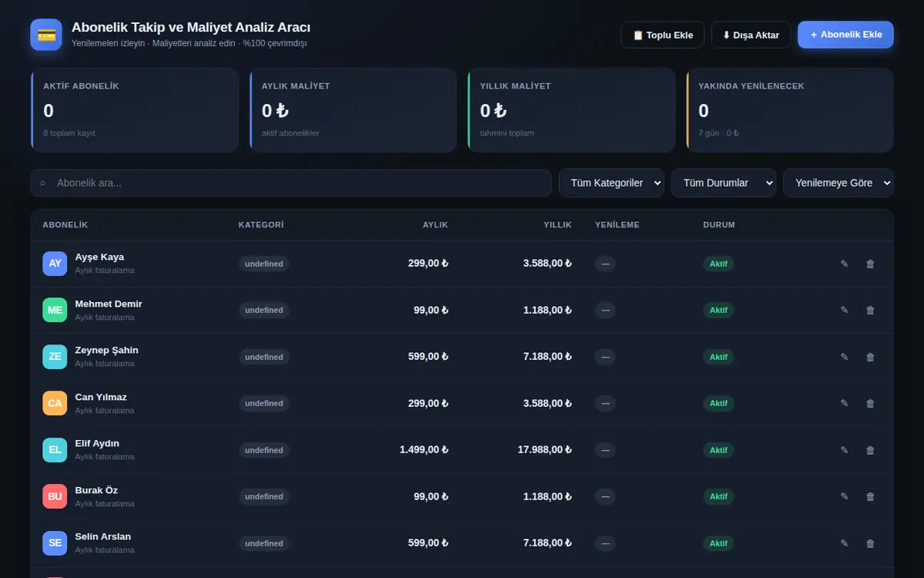Click the Elif Aydın EL avatar
Image resolution: width=924 pixels, height=578 pixels.
pyautogui.click(x=55, y=450)
